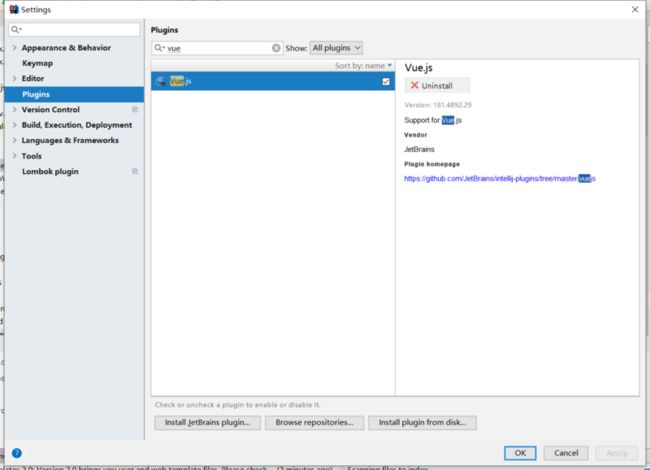This screenshot has height=470, width=650.
Task: Close the Settings dialog
Action: [635, 9]
